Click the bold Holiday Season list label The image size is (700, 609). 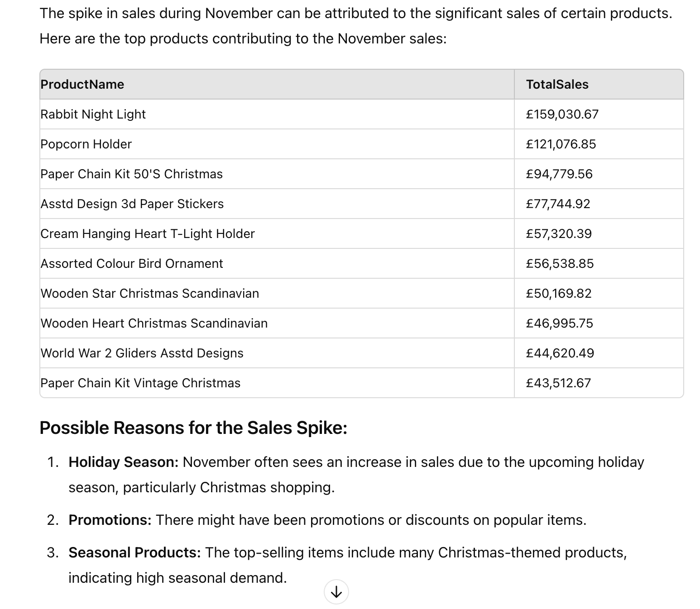pyautogui.click(x=124, y=462)
